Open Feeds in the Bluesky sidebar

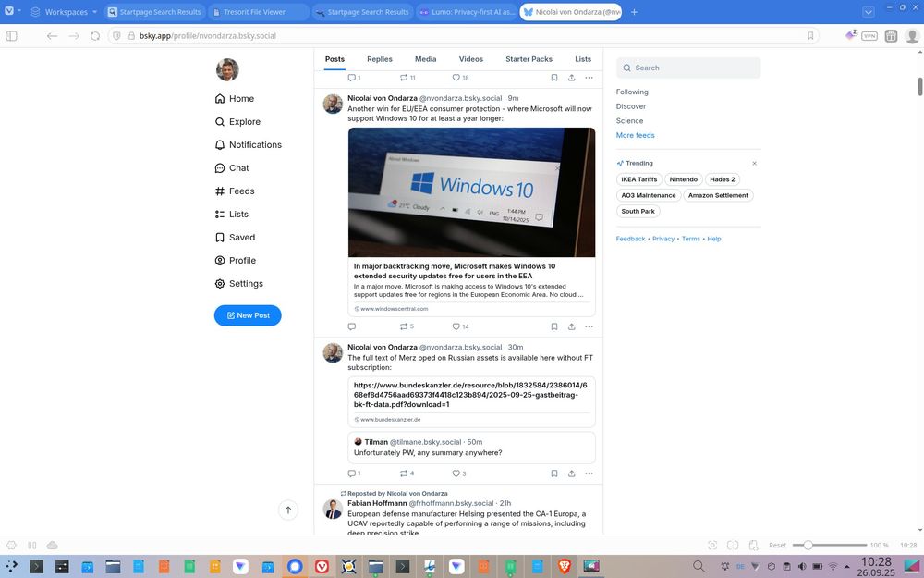pos(235,191)
